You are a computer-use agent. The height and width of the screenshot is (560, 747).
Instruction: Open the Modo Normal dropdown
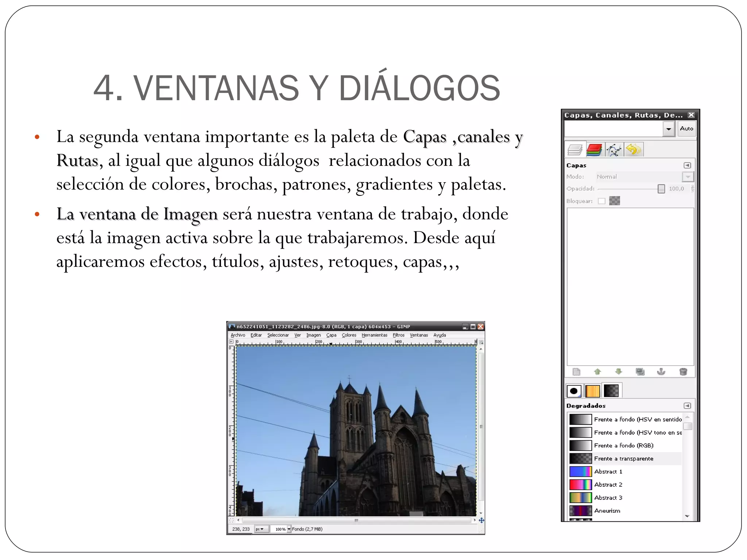[x=645, y=177]
